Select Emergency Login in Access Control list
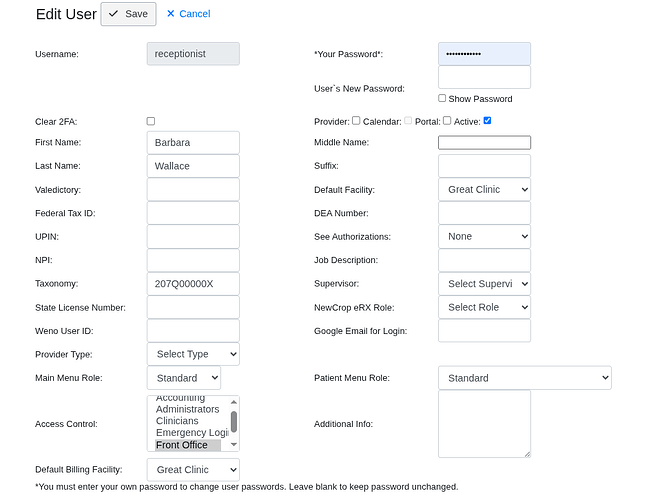Image resolution: width=661 pixels, height=500 pixels. pos(192,433)
